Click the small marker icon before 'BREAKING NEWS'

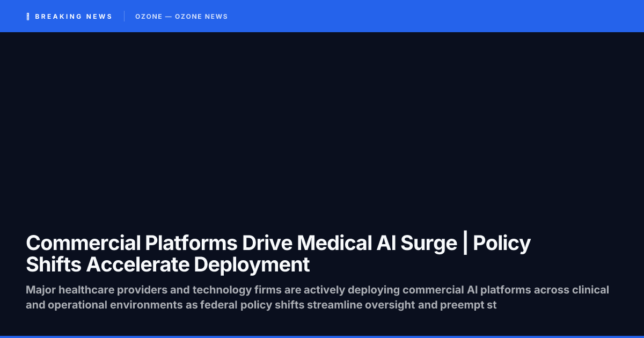pos(28,17)
